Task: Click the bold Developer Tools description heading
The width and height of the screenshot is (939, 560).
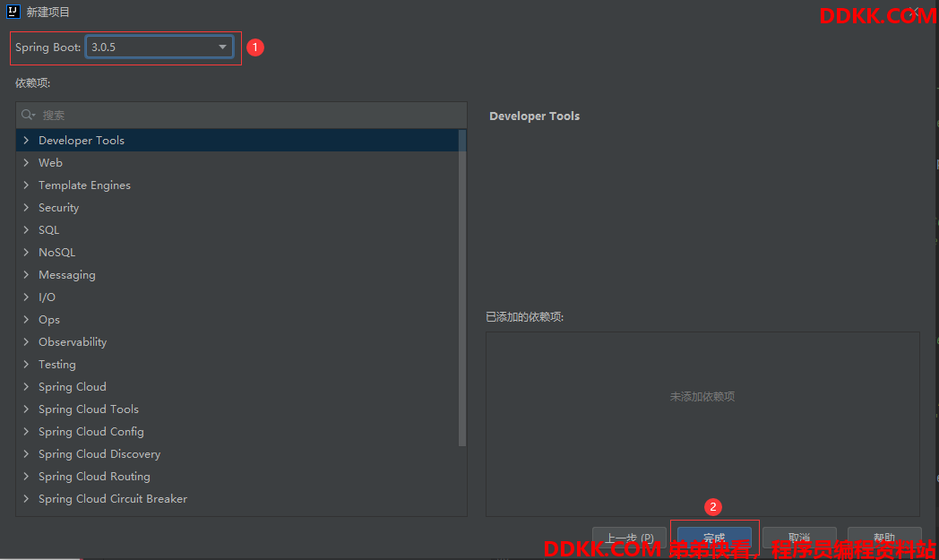Action: click(x=534, y=116)
